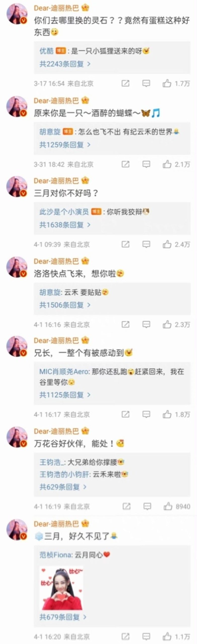The height and width of the screenshot is (644, 197).
Task: Open the avatar of the topmost Dear-迪丽热巴 comment
Action: click(x=17, y=14)
